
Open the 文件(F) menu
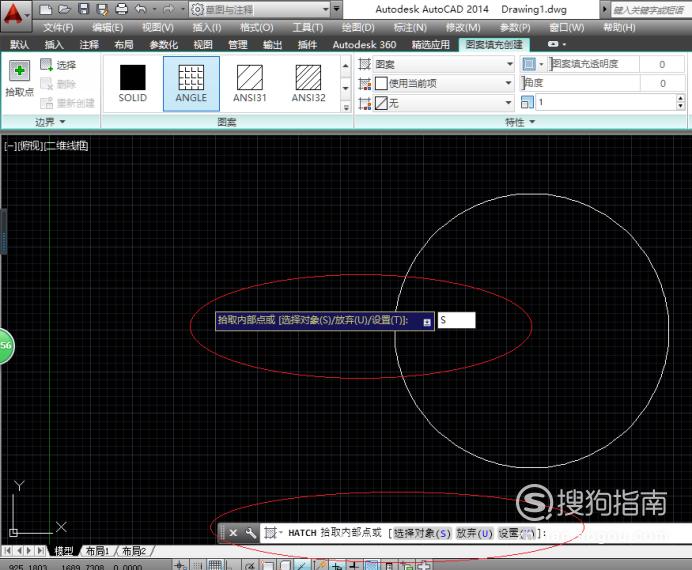pyautogui.click(x=59, y=27)
